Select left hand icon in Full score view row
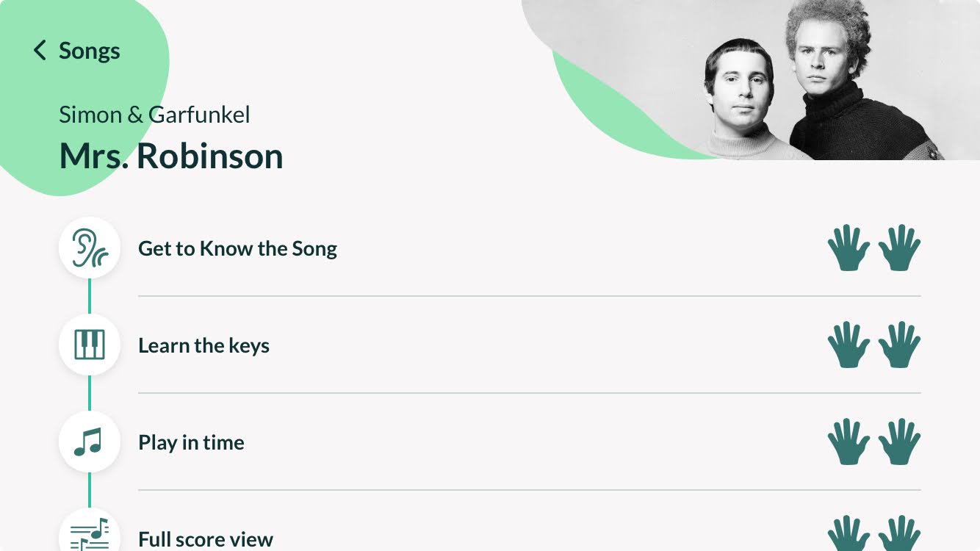Screen dimensions: 980x551 coord(849,533)
